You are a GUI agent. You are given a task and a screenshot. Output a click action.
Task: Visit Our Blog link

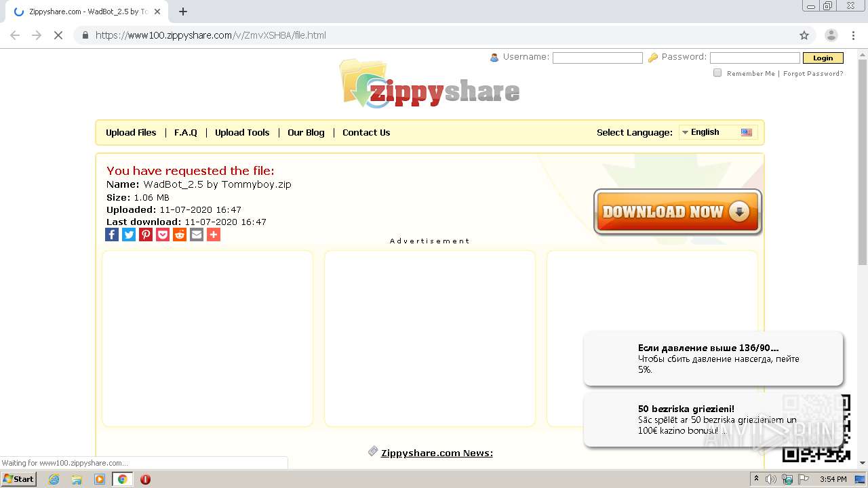[x=306, y=133]
